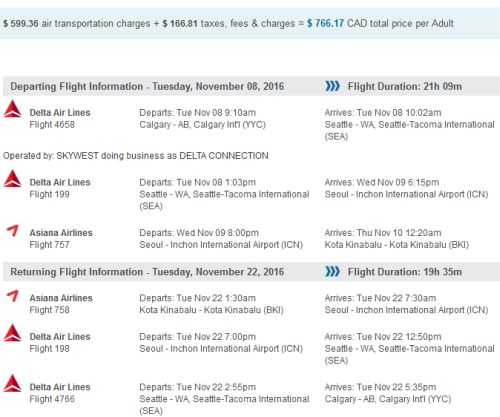The height and width of the screenshot is (417, 500).
Task: Click the Returning Flight Information header
Action: coord(147,272)
